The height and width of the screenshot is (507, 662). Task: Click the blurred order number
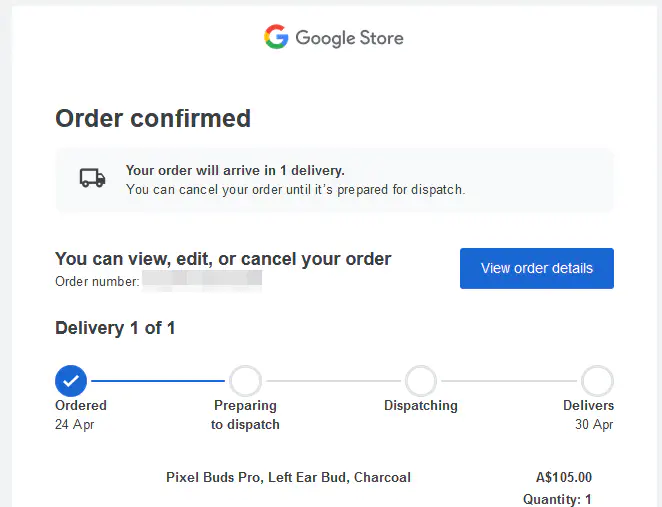202,281
